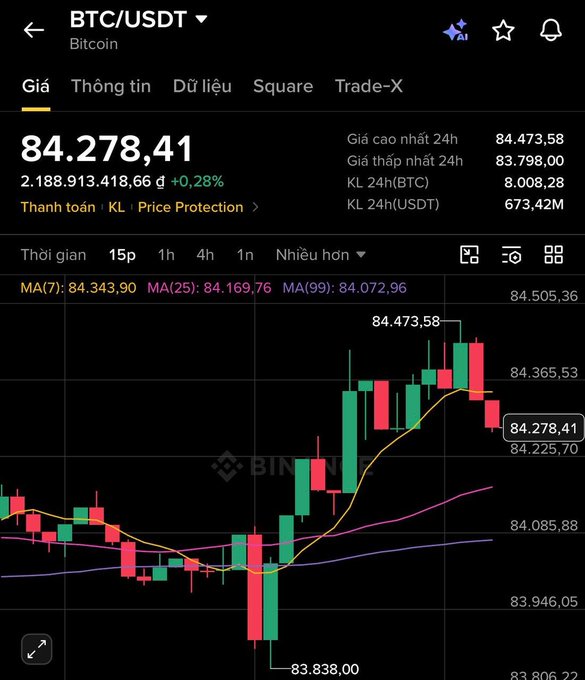This screenshot has width=585, height=680.
Task: Select the 15p timeframe
Action: tap(122, 255)
